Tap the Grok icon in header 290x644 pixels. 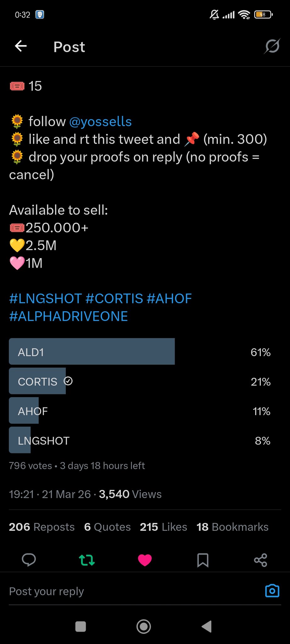point(272,47)
